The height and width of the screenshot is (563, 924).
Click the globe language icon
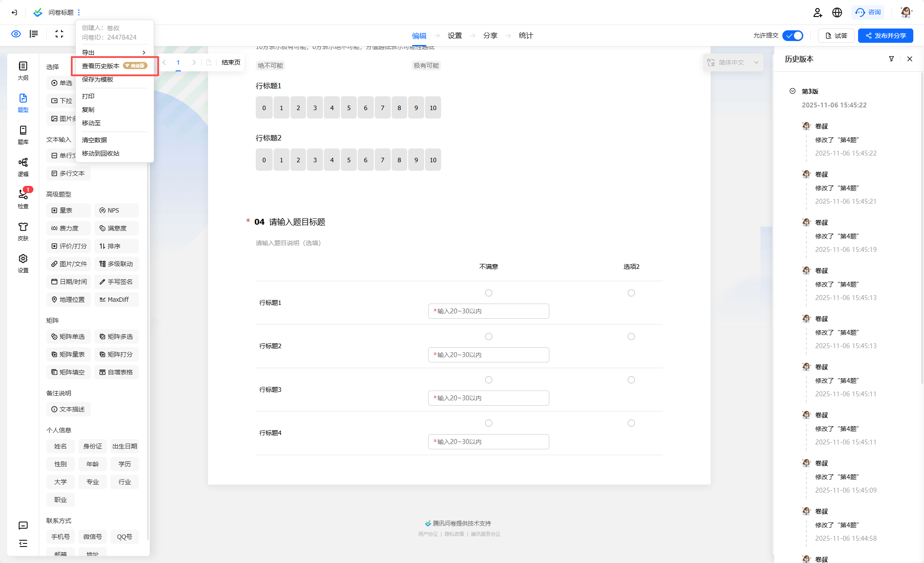pyautogui.click(x=837, y=12)
